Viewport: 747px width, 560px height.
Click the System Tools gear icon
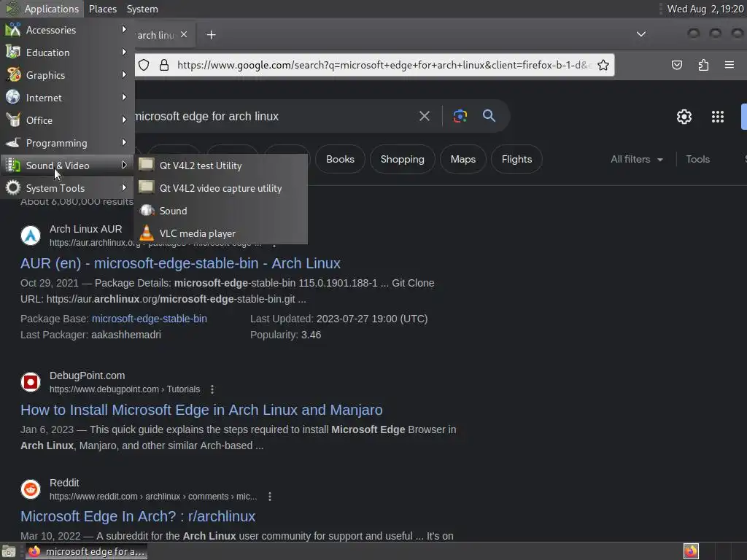click(x=13, y=188)
